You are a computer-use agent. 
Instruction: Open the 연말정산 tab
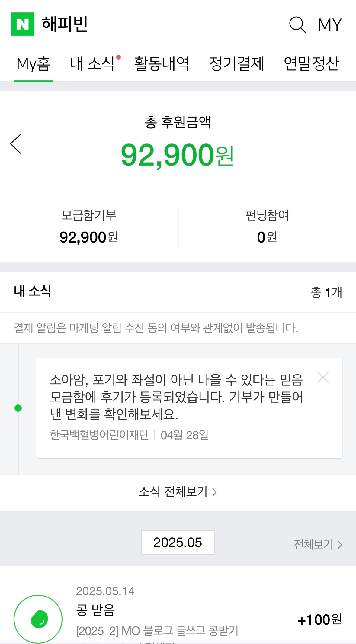point(312,64)
